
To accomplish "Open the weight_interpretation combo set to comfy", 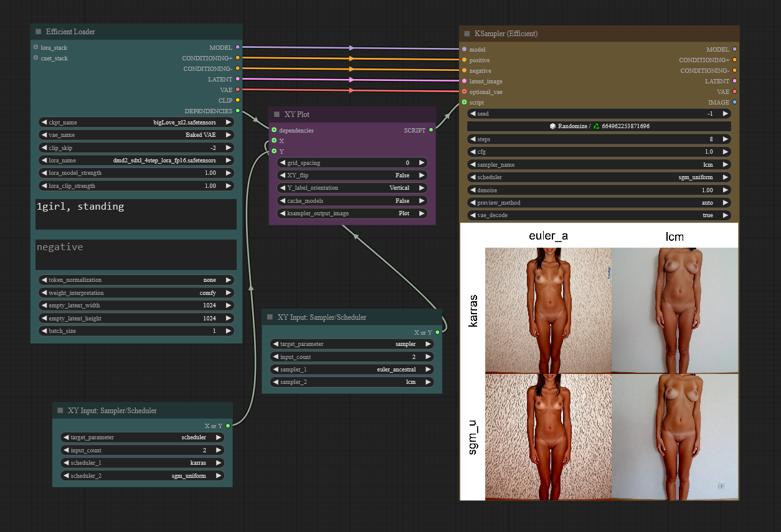I will 136,293.
